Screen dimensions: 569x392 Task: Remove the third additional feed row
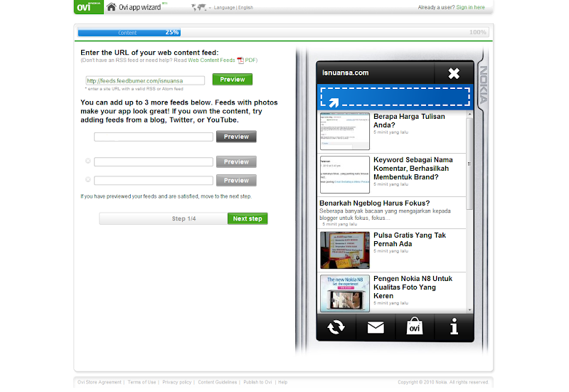(x=87, y=179)
